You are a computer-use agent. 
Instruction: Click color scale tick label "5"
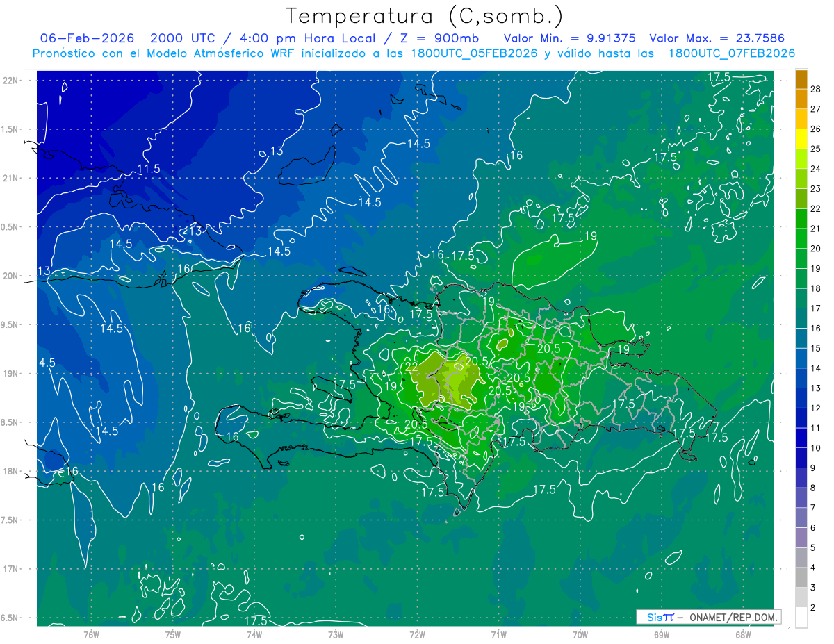tap(813, 548)
